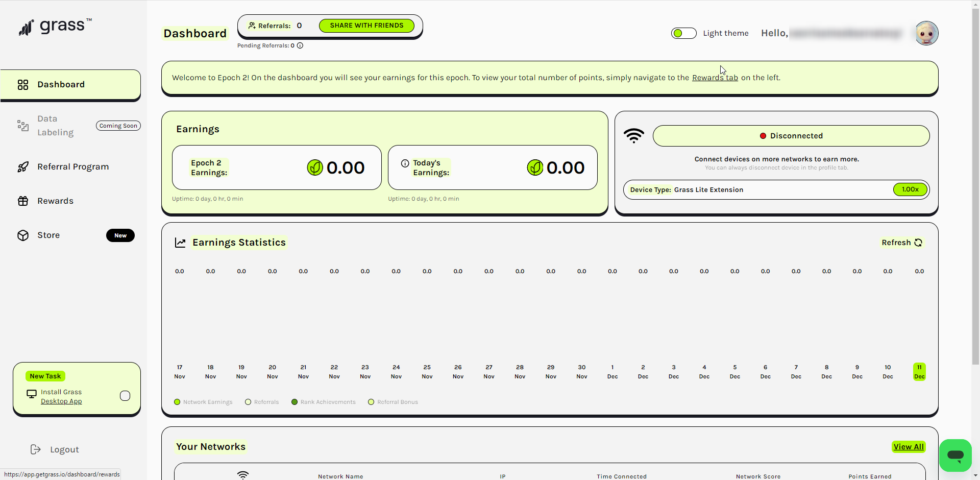The width and height of the screenshot is (980, 480).
Task: Click the grass logo
Action: pos(55,27)
